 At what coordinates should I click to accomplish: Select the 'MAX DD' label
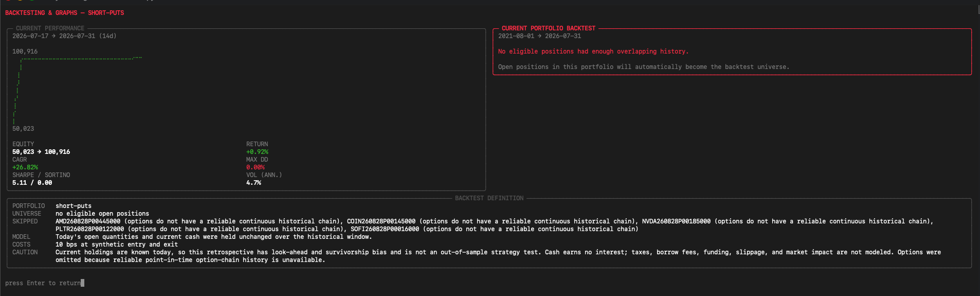pos(257,160)
